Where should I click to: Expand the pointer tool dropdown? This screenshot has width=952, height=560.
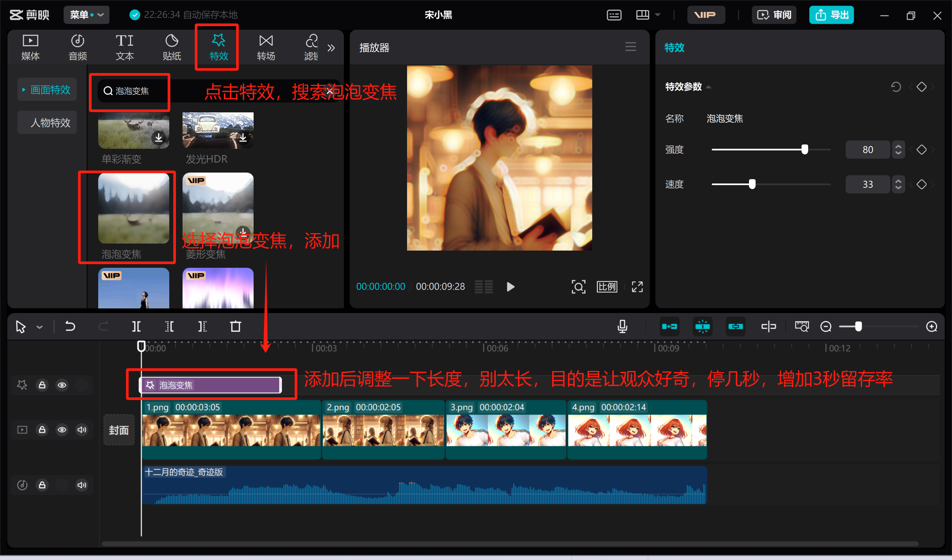pos(39,327)
